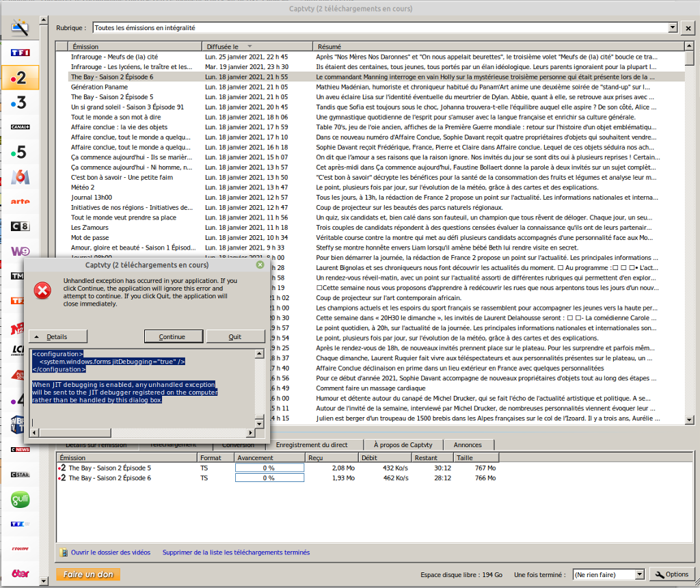This screenshot has width=700, height=588.
Task: Select the M6 channel icon
Action: click(20, 177)
